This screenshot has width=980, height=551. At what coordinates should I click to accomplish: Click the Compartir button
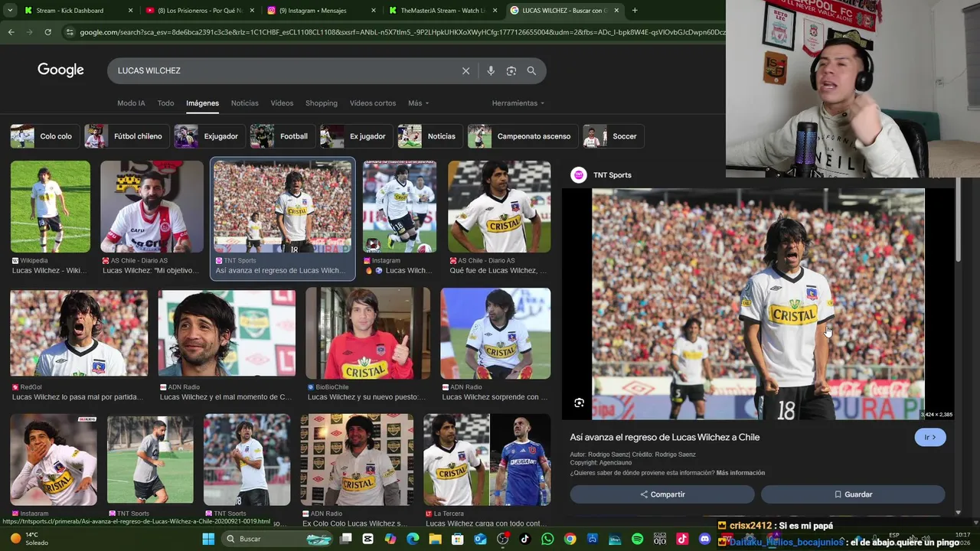pyautogui.click(x=662, y=494)
